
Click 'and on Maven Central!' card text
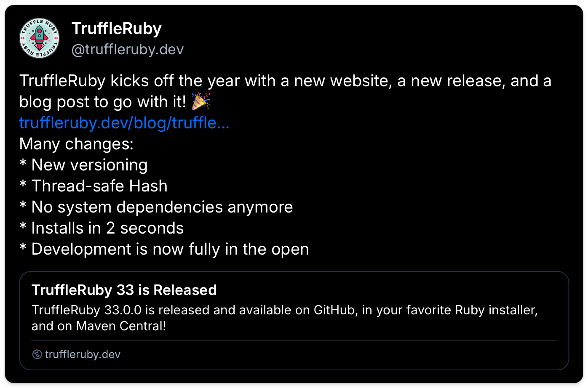pyautogui.click(x=99, y=326)
